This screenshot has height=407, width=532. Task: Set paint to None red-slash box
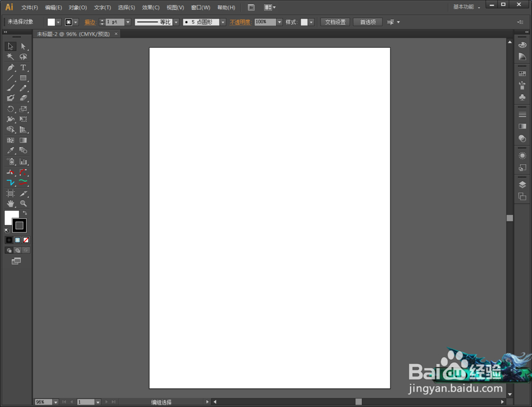click(26, 240)
